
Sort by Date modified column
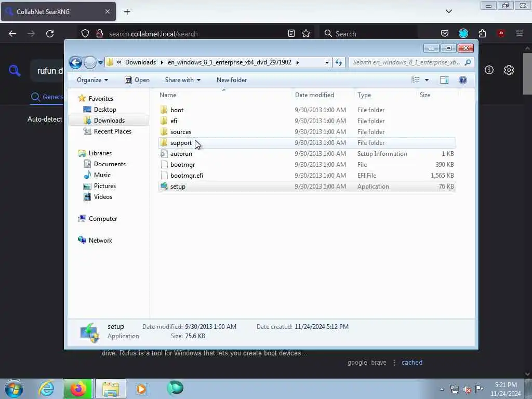(x=314, y=95)
